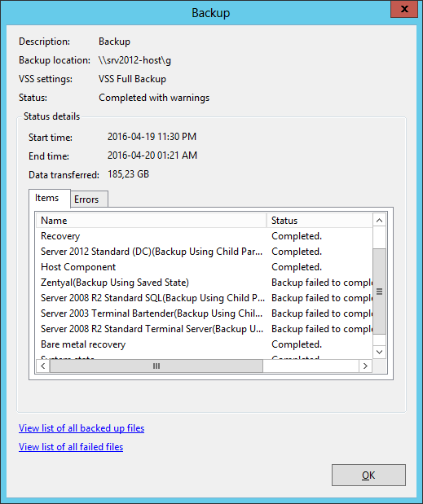
Task: Select the Recovery row
Action: tap(205, 236)
